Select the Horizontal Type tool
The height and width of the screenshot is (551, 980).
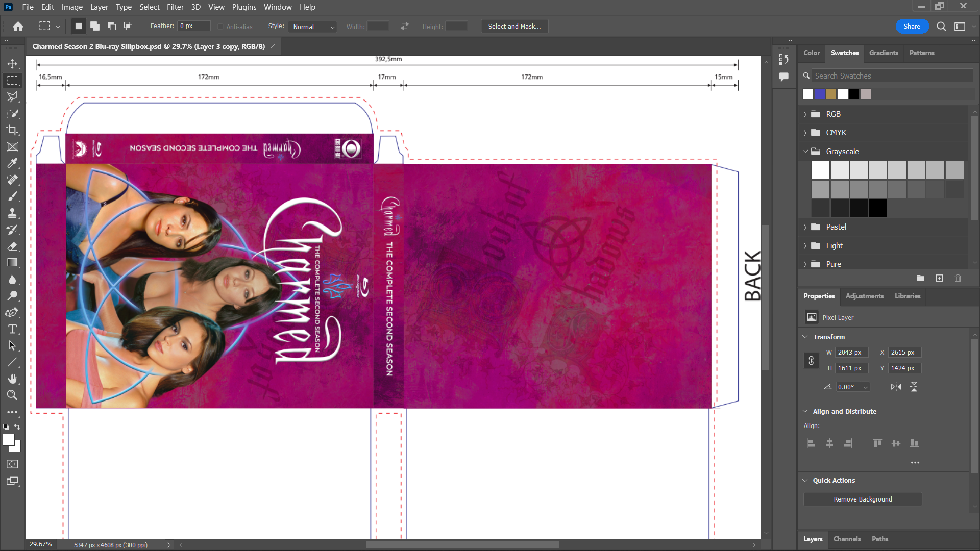(x=12, y=329)
